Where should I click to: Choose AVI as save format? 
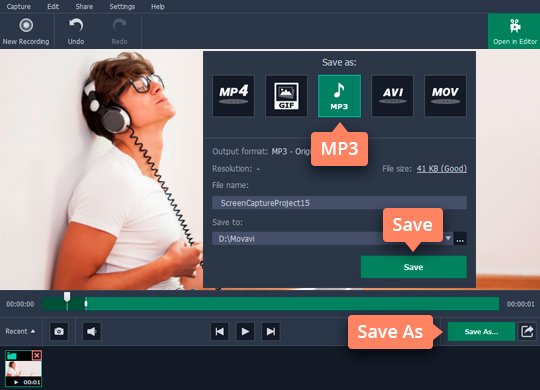[x=392, y=96]
